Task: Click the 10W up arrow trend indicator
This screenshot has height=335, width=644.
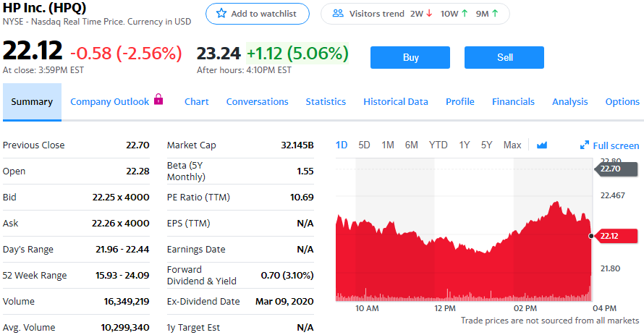Action: click(464, 14)
